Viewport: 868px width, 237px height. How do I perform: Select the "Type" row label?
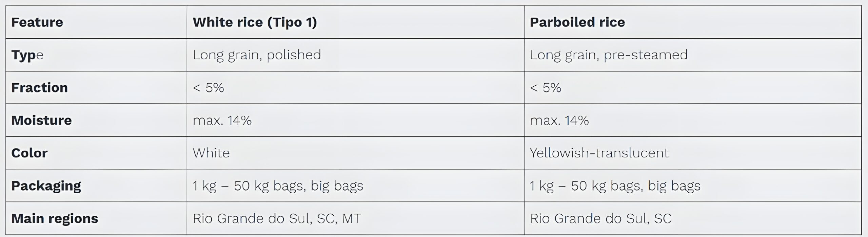27,55
